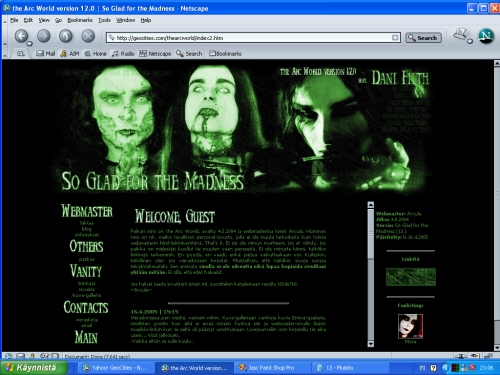Open the Bookmarks folder in the personal toolbar

[x=225, y=53]
